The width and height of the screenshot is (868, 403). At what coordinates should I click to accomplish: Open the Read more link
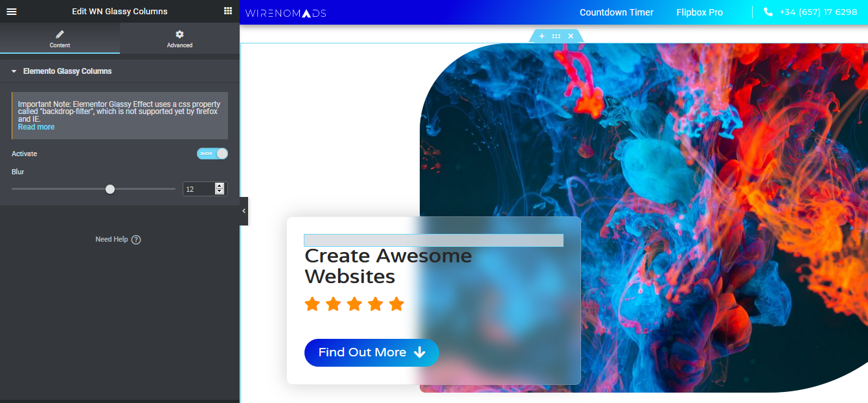pyautogui.click(x=36, y=127)
